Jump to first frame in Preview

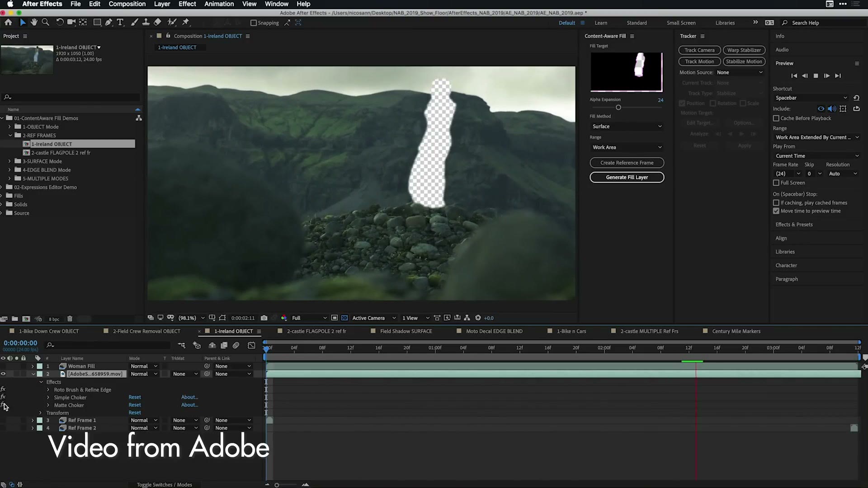(794, 76)
